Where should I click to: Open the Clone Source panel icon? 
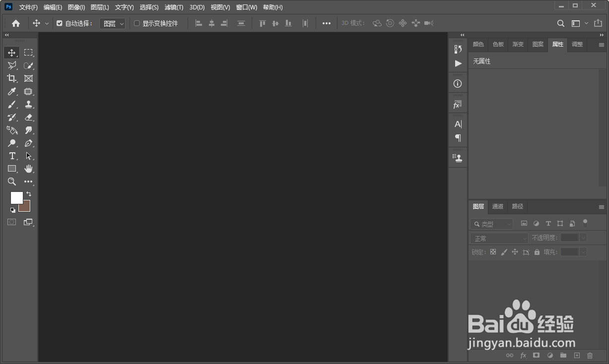click(458, 158)
